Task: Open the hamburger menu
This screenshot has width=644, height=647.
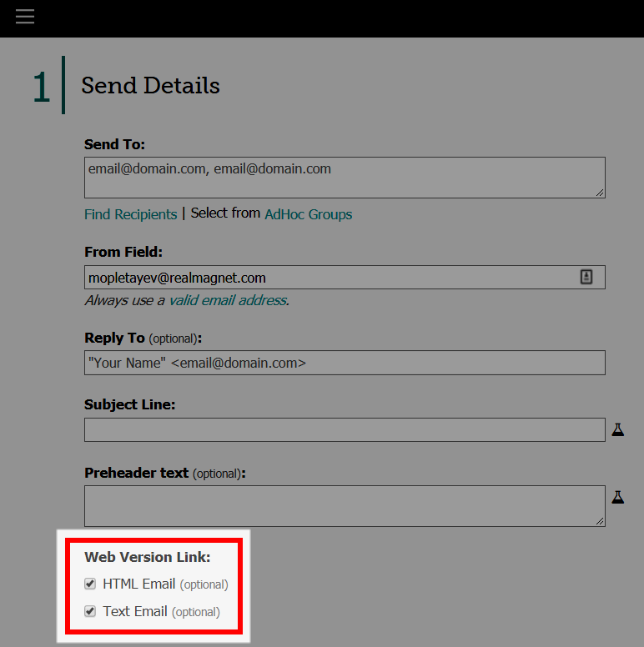Action: [x=25, y=17]
